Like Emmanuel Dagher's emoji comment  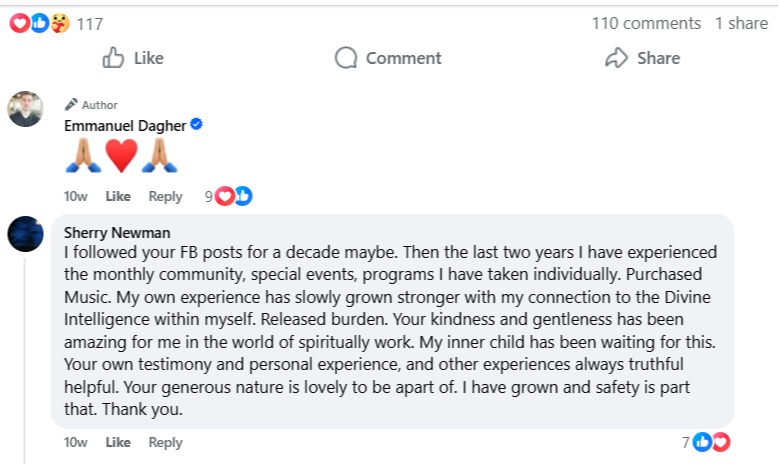coord(118,196)
